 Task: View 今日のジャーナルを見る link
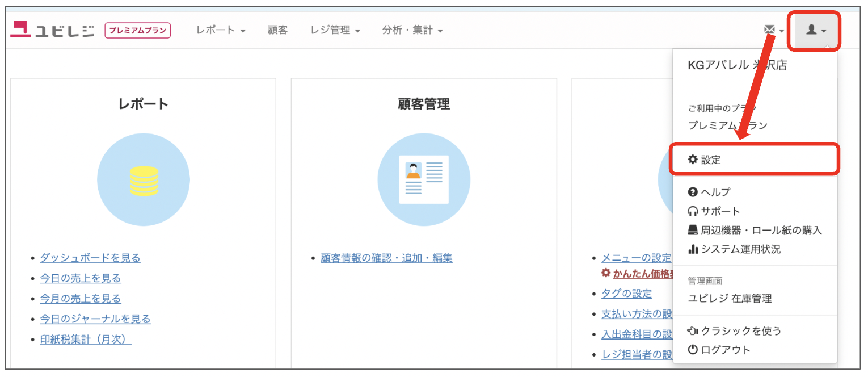click(95, 319)
